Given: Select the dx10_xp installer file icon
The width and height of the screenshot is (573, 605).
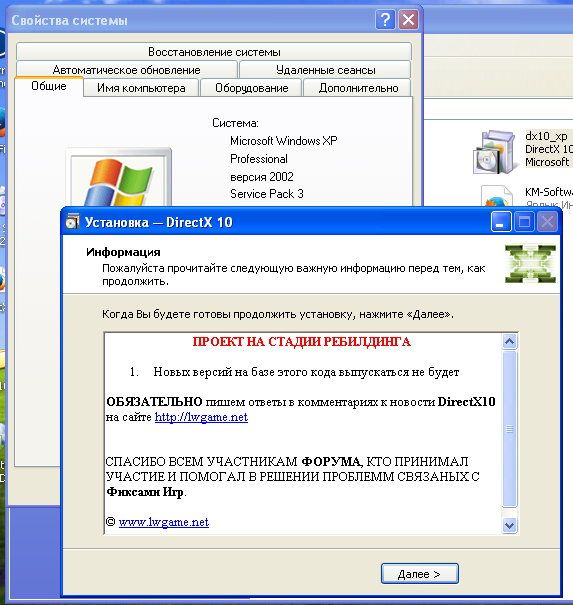Looking at the screenshot, I should pos(495,152).
